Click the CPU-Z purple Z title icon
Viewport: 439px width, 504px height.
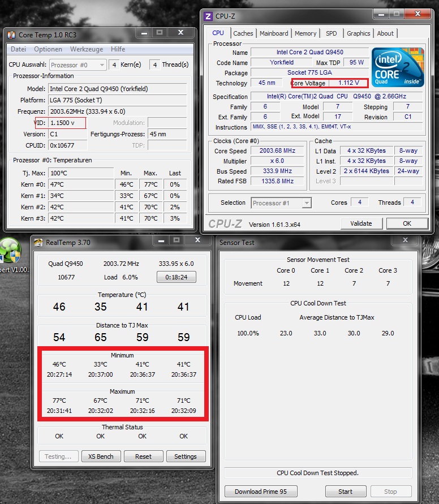tap(208, 16)
